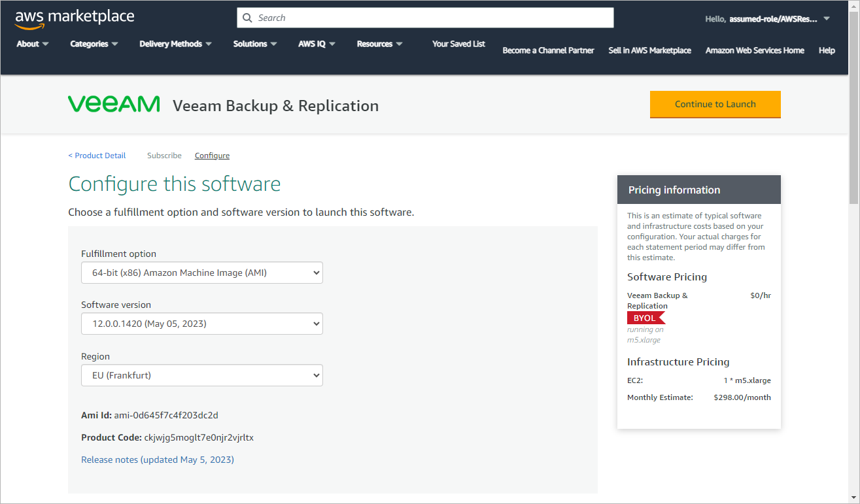The height and width of the screenshot is (504, 860).
Task: Open the About menu
Action: tap(33, 44)
